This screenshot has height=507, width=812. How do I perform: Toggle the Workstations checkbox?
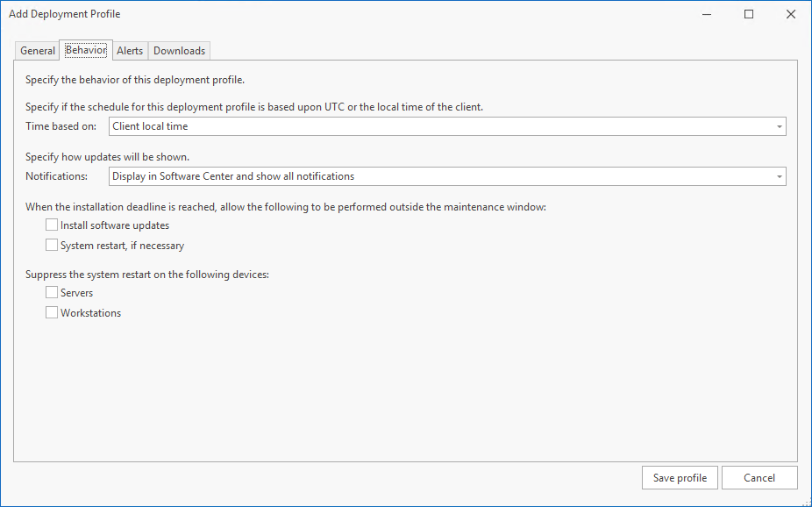52,313
